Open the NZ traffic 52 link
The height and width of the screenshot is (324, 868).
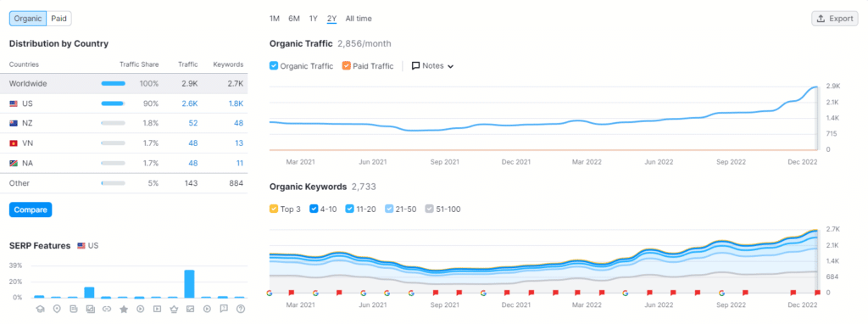[192, 124]
